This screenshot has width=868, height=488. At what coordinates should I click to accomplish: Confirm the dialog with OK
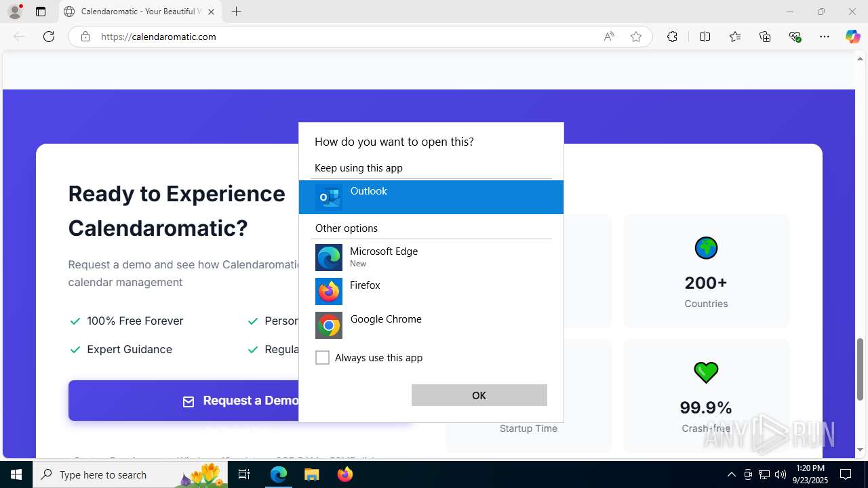479,395
